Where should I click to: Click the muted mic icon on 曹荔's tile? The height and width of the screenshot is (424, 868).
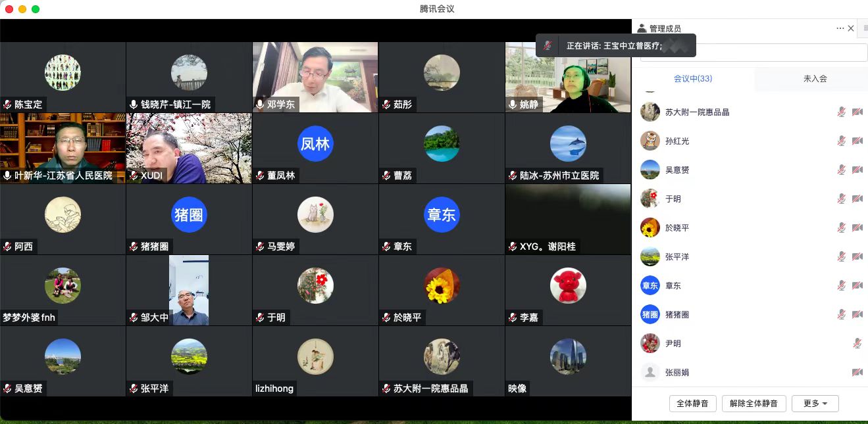(386, 176)
